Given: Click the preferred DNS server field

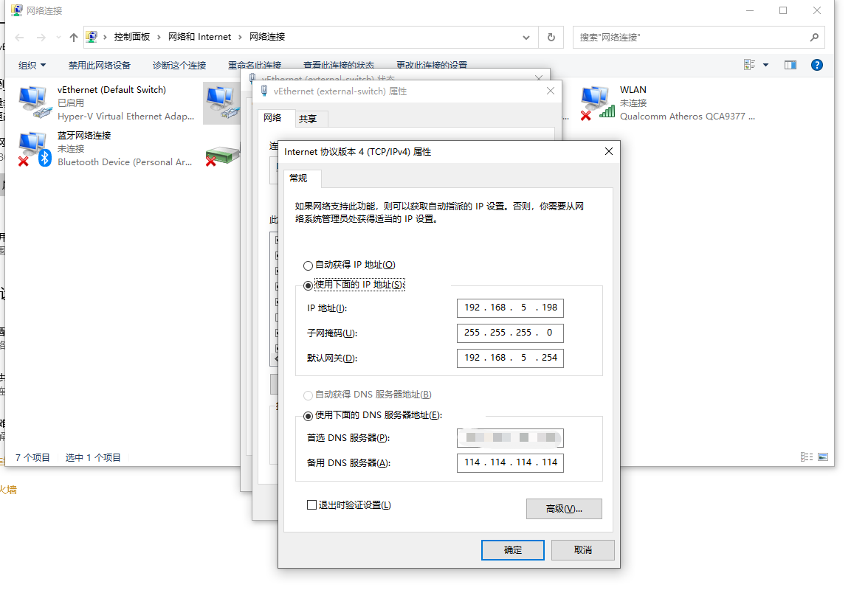Looking at the screenshot, I should 511,438.
